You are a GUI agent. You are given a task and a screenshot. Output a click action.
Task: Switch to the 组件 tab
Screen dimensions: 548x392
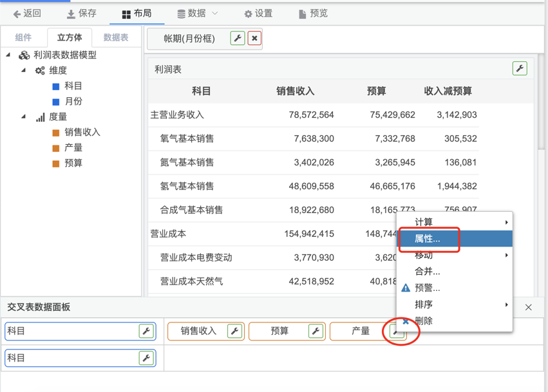click(23, 38)
